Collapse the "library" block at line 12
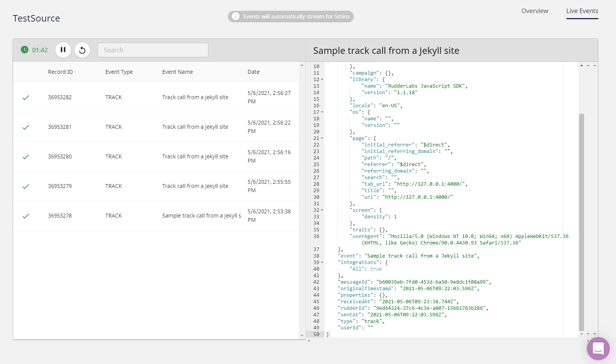This screenshot has height=364, width=616. (x=322, y=80)
